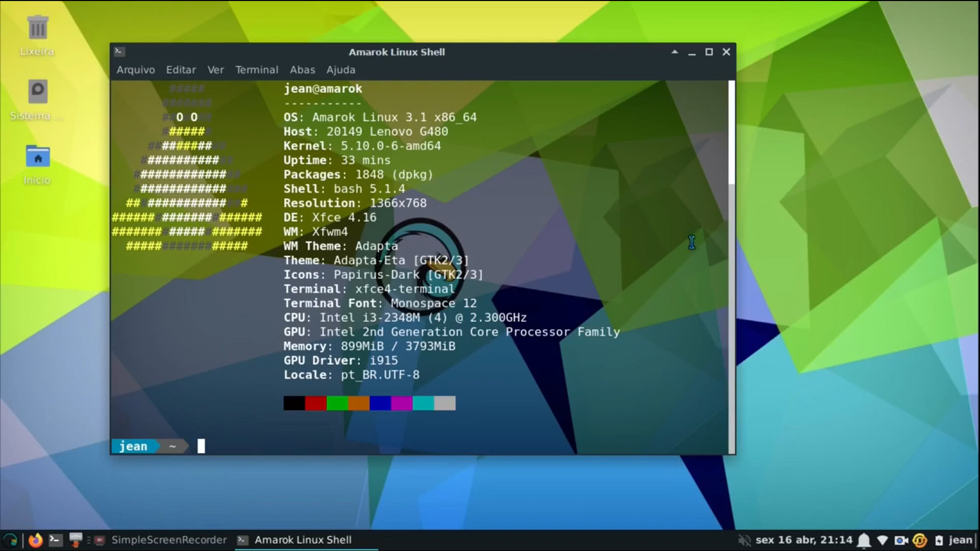Image resolution: width=980 pixels, height=551 pixels.
Task: Click the black color block in neofetch palette
Action: coord(294,403)
